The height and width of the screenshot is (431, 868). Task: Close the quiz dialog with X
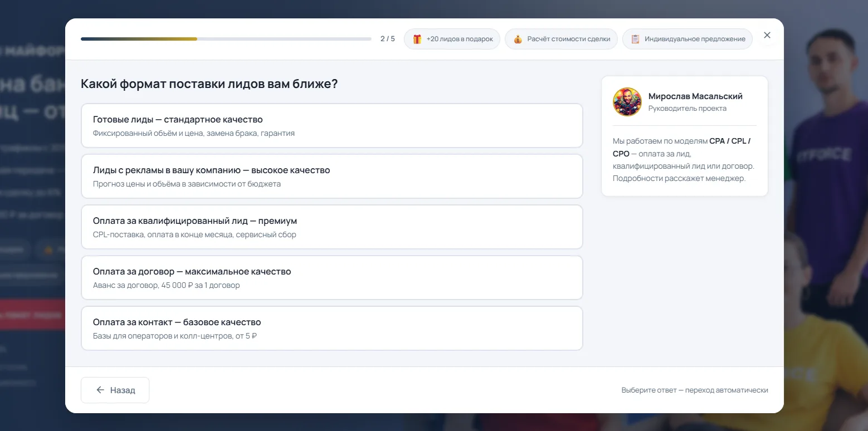(x=767, y=35)
